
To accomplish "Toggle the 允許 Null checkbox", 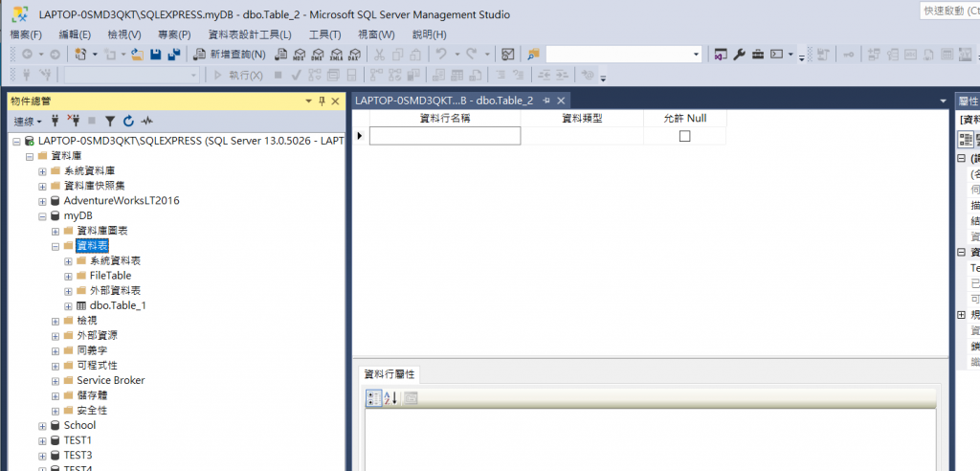I will pyautogui.click(x=684, y=136).
